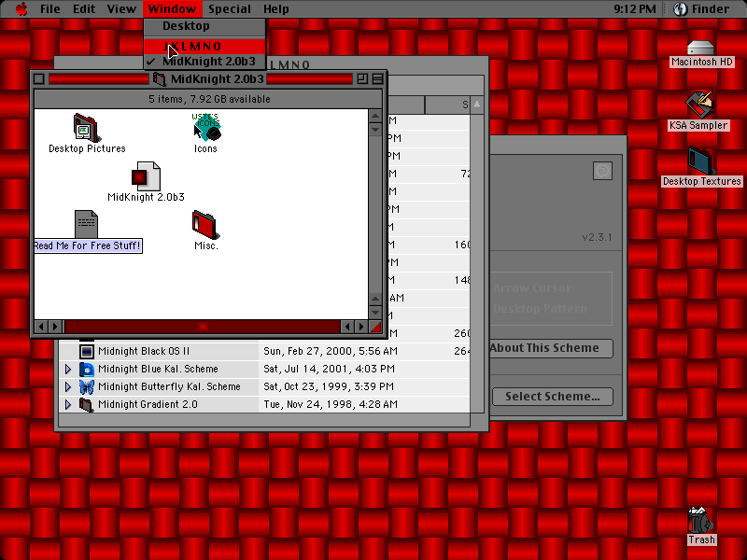Click date Sun, Feb 27, 2000, 5:56 AM

[x=331, y=352]
